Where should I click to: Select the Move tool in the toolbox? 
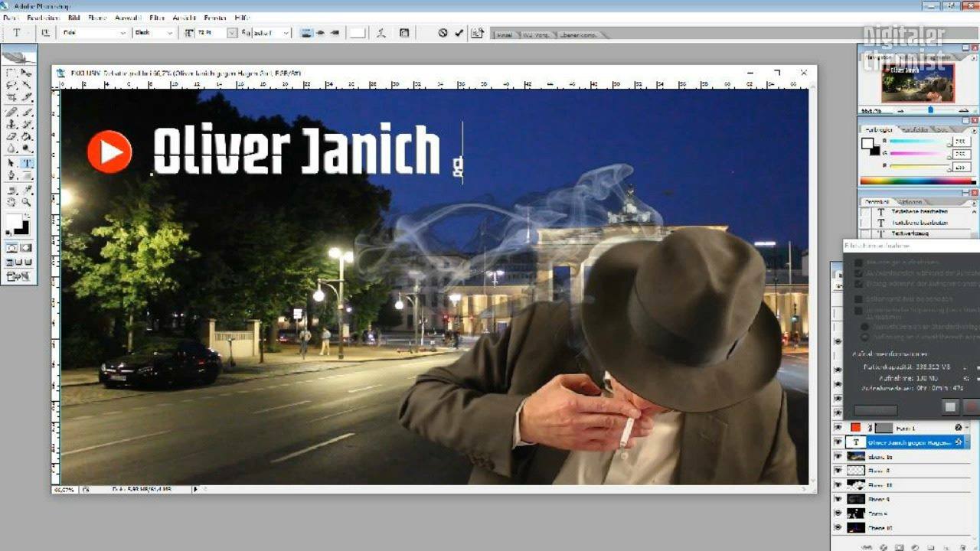pos(26,73)
